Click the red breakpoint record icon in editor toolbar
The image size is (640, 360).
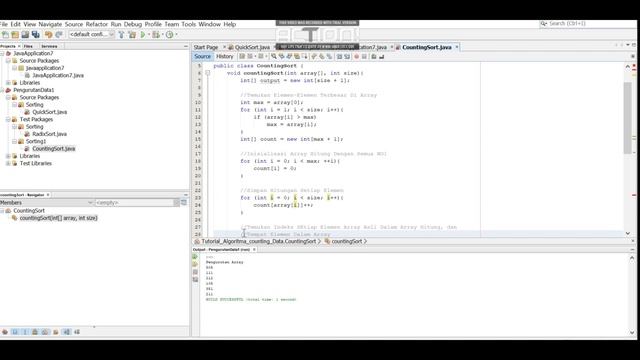[x=356, y=57]
